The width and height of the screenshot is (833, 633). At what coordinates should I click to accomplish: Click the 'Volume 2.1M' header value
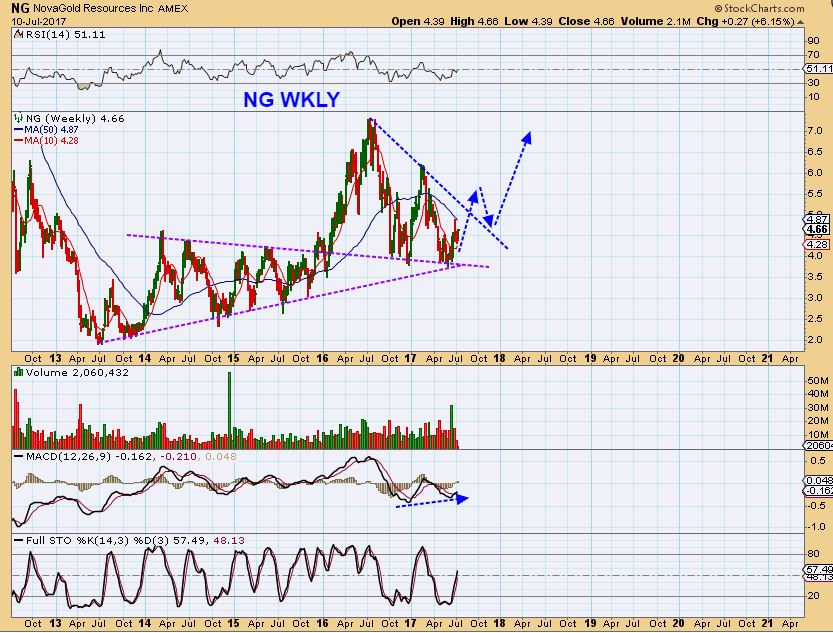tap(656, 21)
